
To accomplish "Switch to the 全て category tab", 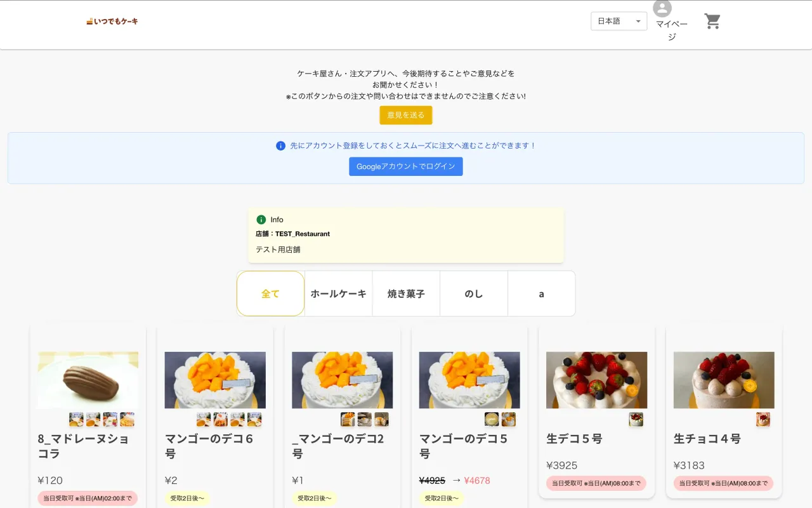I will point(270,294).
